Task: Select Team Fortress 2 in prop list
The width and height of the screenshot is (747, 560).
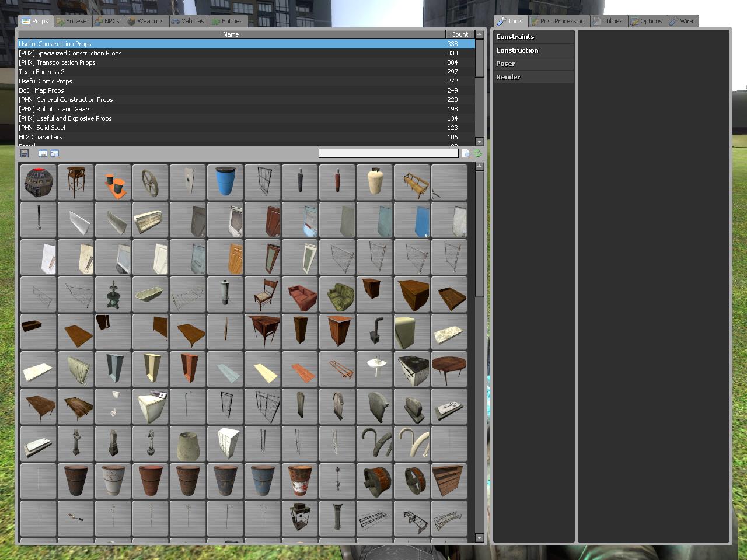Action: [x=42, y=72]
